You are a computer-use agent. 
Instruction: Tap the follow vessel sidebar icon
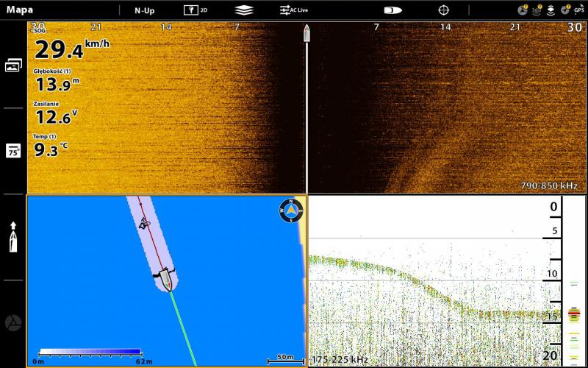click(13, 237)
